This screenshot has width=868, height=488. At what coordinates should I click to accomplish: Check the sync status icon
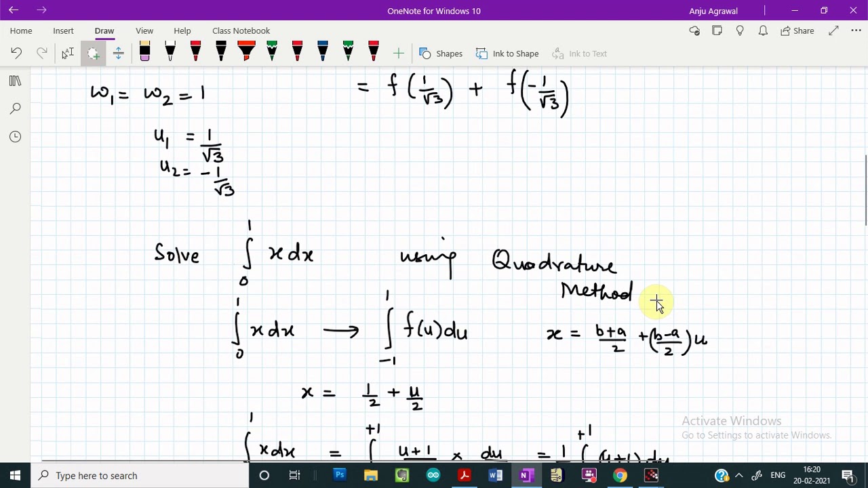pyautogui.click(x=694, y=30)
